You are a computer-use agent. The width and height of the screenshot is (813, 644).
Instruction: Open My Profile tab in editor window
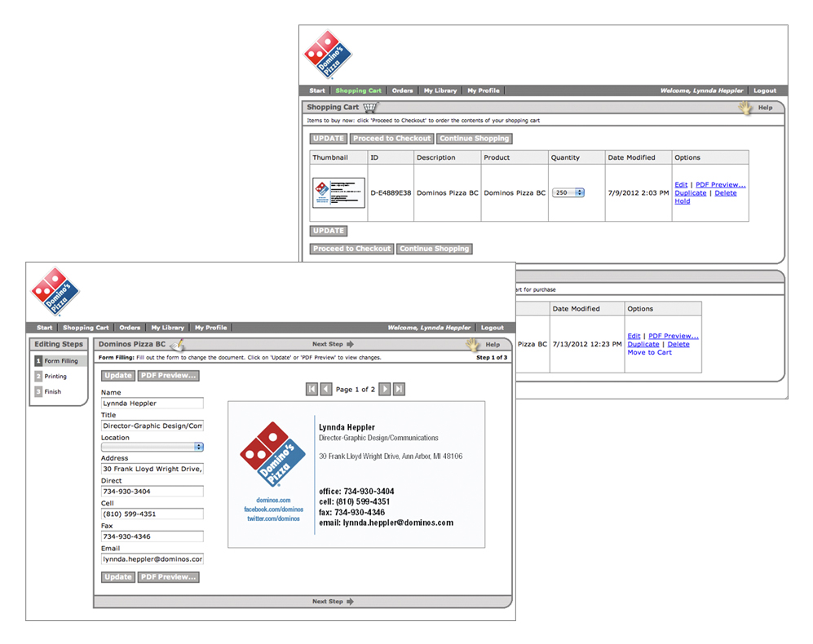(x=211, y=328)
